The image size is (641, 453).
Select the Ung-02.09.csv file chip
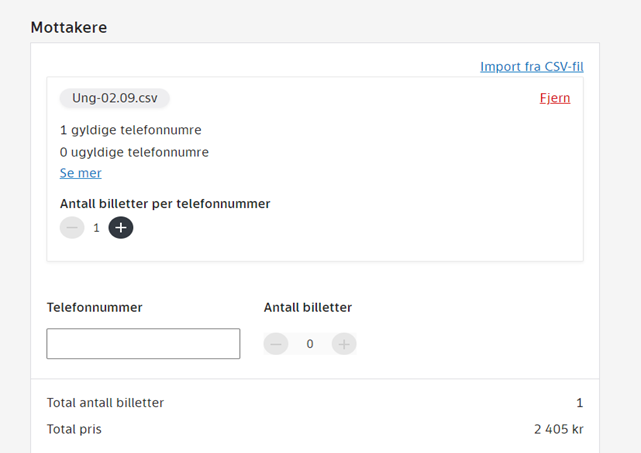pos(115,98)
